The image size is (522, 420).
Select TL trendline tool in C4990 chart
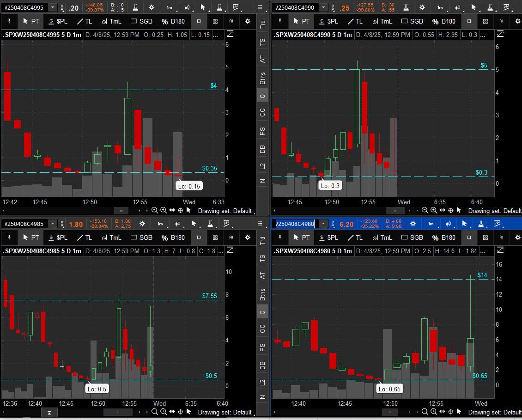coord(355,21)
